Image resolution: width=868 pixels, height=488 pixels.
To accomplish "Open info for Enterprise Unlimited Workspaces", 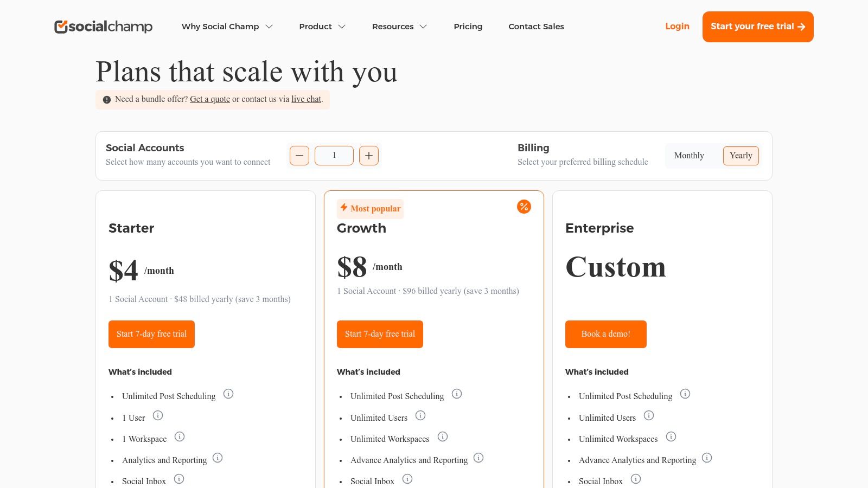I will coord(671,436).
